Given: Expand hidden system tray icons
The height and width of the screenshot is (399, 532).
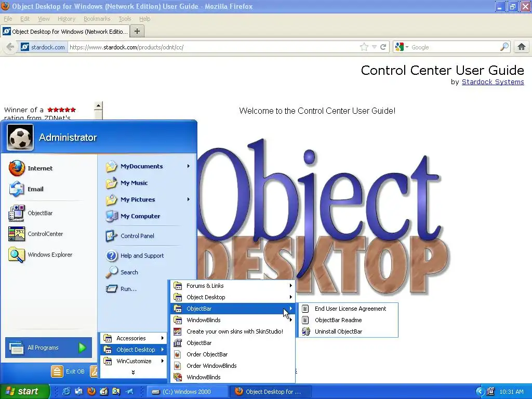Looking at the screenshot, I should tap(480, 392).
